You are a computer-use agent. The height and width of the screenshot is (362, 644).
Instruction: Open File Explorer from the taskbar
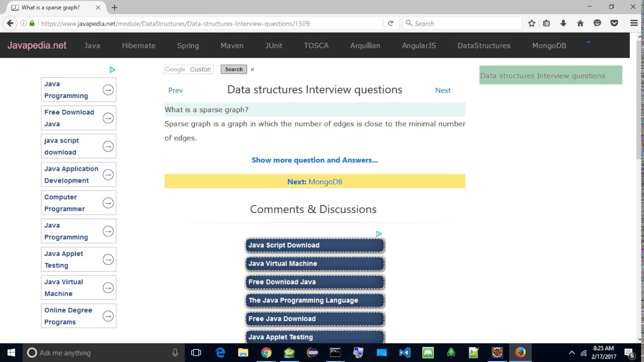(x=243, y=352)
